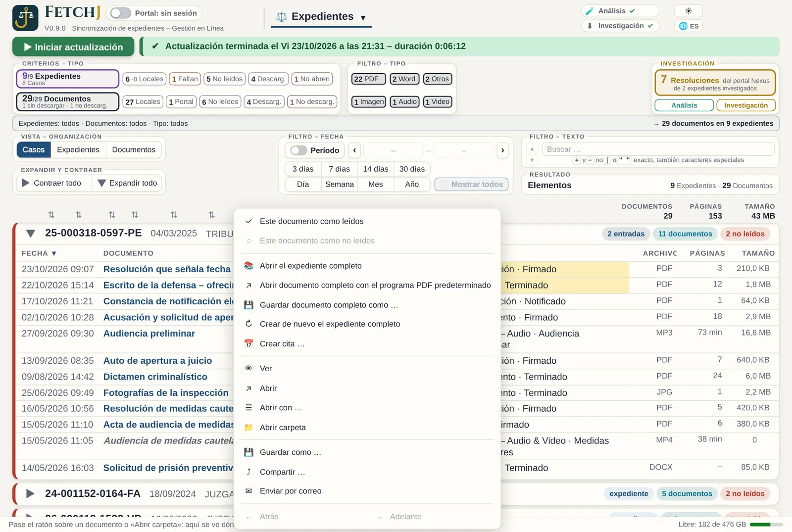Click the floppy icon beside Guardar documento completo como
This screenshot has height=532, width=792.
click(x=249, y=305)
